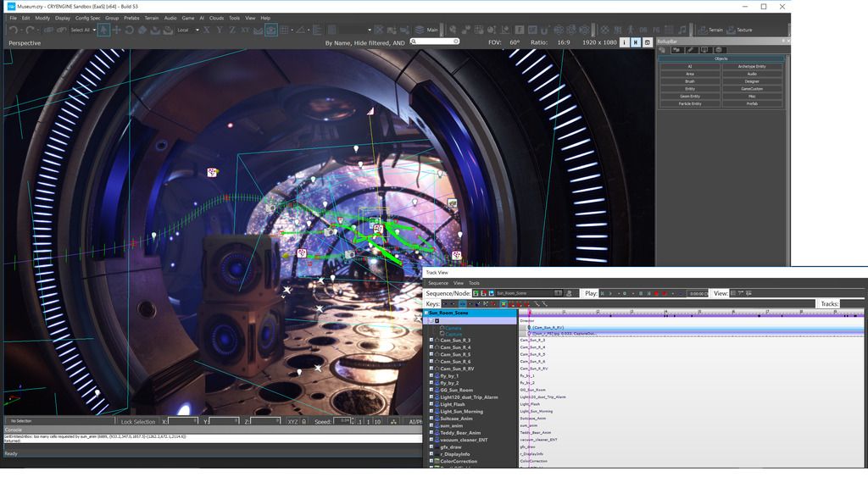Click the Redo arrow in the toolbar
The height and width of the screenshot is (488, 868).
(x=31, y=30)
